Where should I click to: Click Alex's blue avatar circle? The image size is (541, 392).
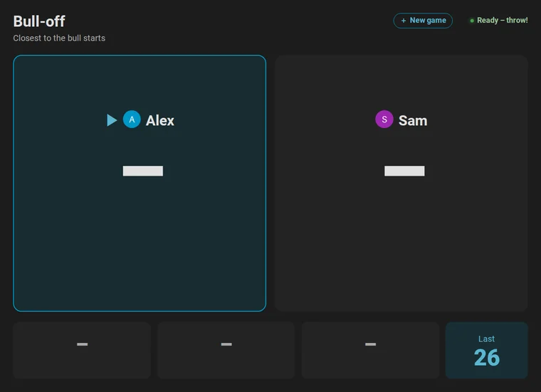132,120
